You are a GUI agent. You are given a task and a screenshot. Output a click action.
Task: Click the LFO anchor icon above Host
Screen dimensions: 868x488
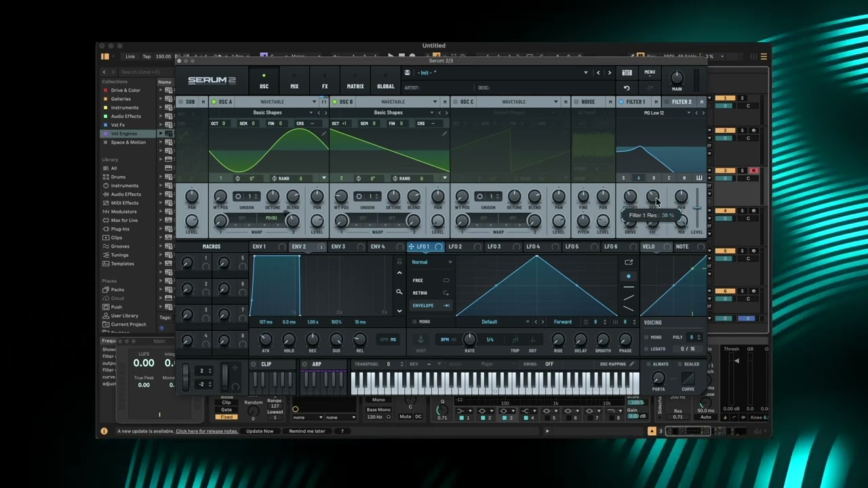[x=420, y=339]
